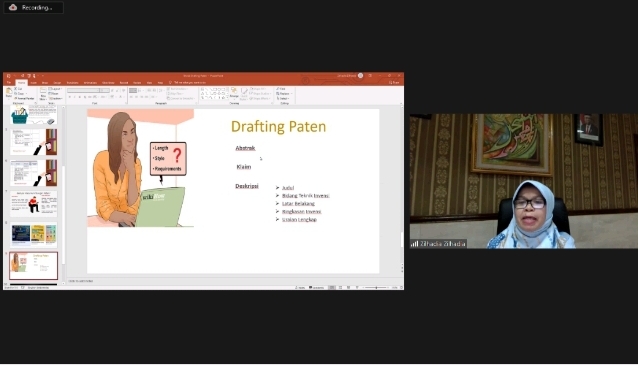Click the woman with laptop illustration

pos(140,168)
